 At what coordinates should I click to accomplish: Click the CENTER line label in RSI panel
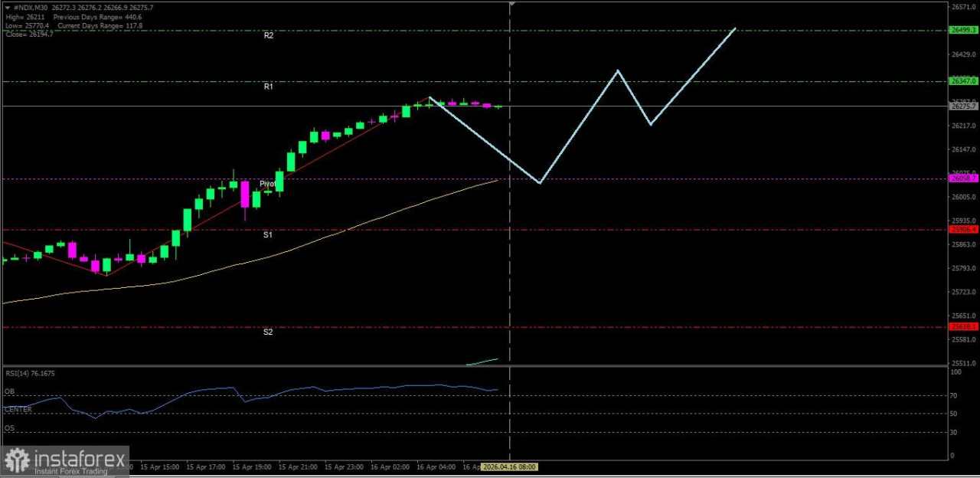click(x=17, y=409)
